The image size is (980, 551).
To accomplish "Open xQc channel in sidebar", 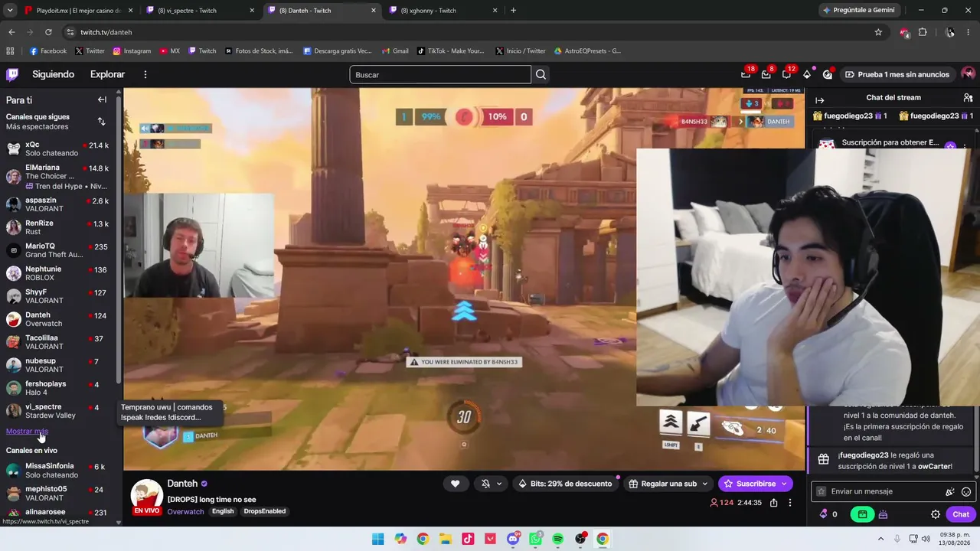I will 58,148.
